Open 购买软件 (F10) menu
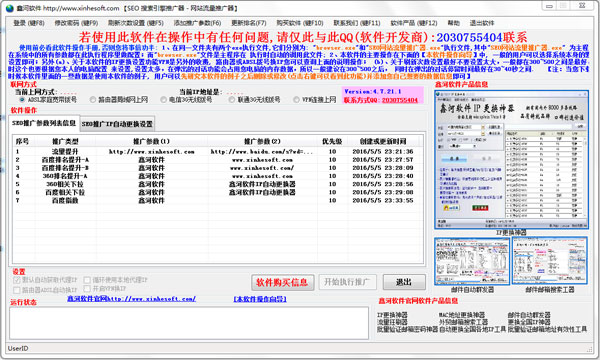 [300, 23]
